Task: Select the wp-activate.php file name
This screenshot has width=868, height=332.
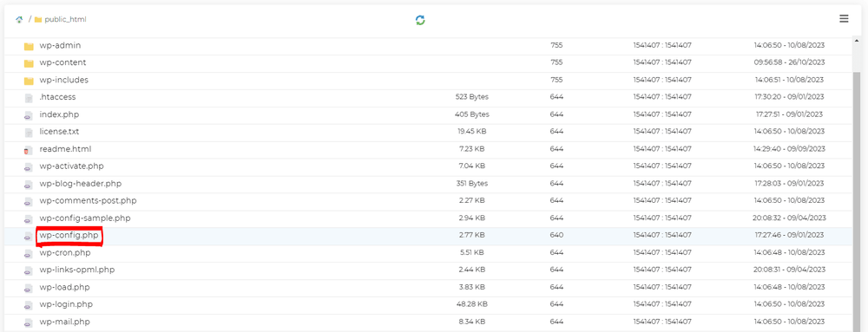Action: [71, 166]
